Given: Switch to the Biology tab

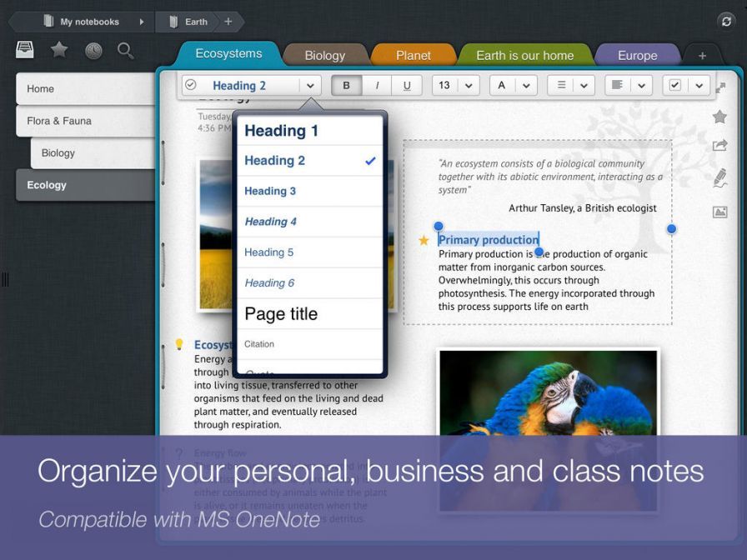Looking at the screenshot, I should point(324,56).
